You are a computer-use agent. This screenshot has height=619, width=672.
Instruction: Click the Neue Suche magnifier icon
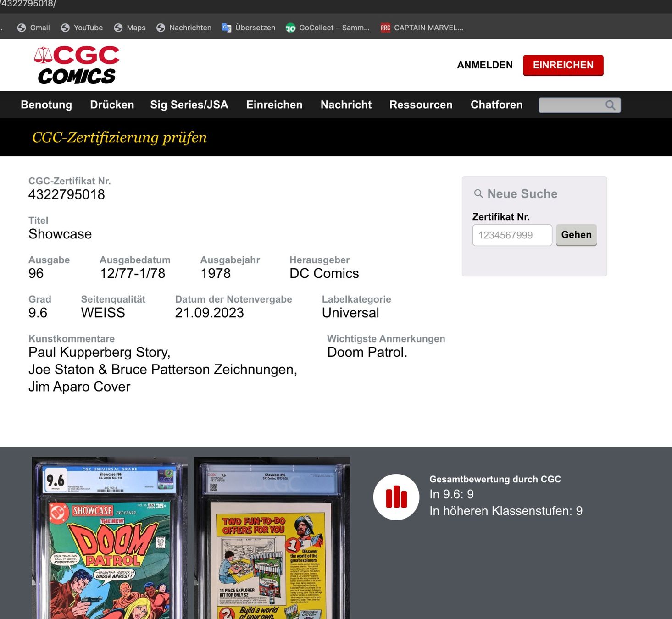(x=478, y=193)
